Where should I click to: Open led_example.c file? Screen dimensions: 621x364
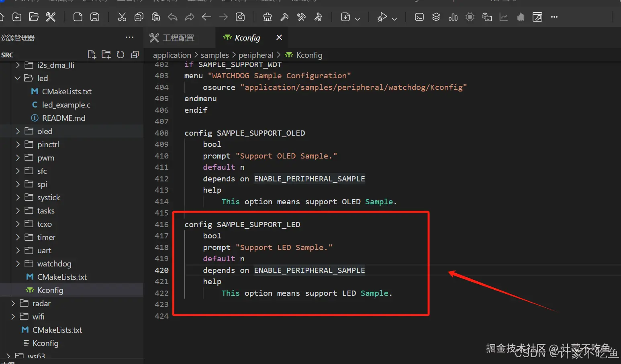66,105
